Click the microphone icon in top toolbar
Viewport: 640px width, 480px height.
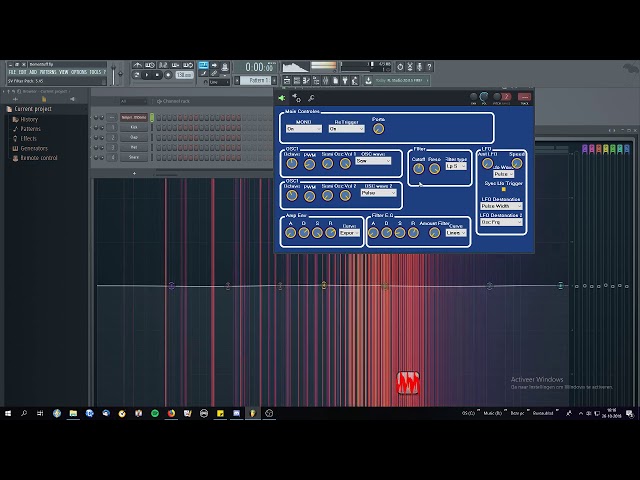(x=419, y=67)
